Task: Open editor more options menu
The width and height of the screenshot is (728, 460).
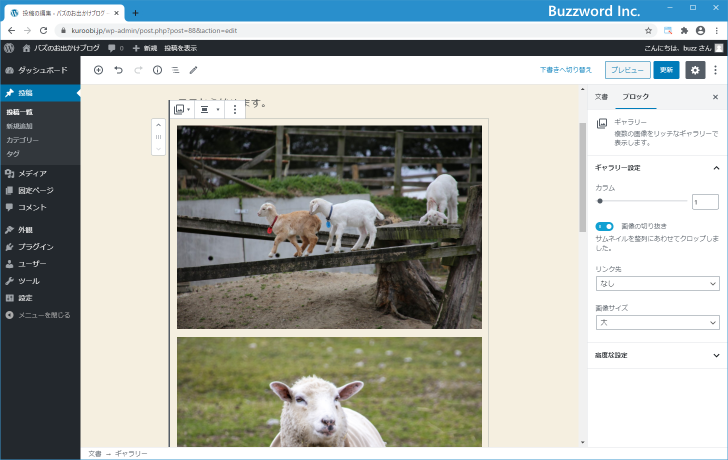Action: tap(715, 70)
